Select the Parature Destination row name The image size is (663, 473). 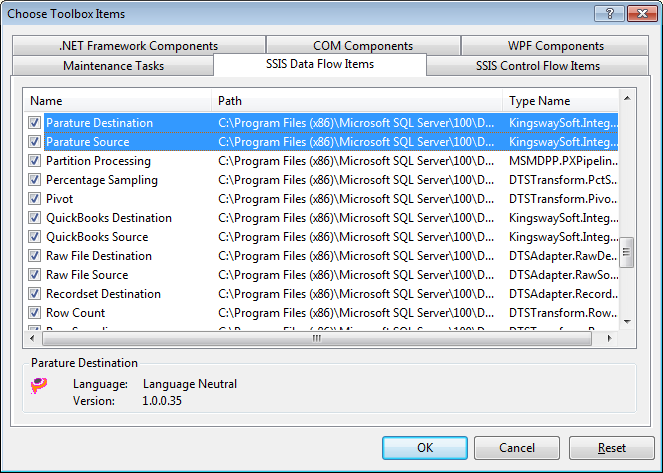99,123
